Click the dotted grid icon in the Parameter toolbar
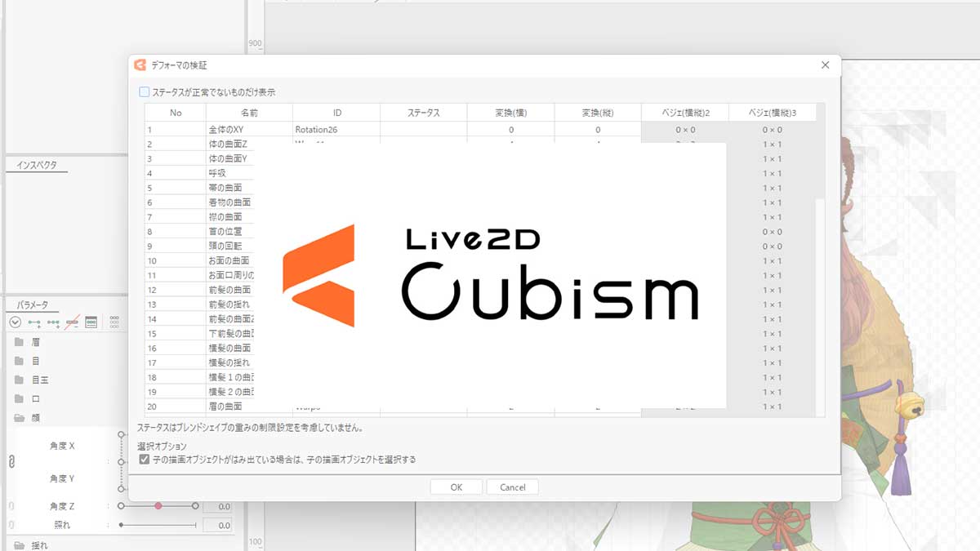This screenshot has height=551, width=980. [x=114, y=322]
